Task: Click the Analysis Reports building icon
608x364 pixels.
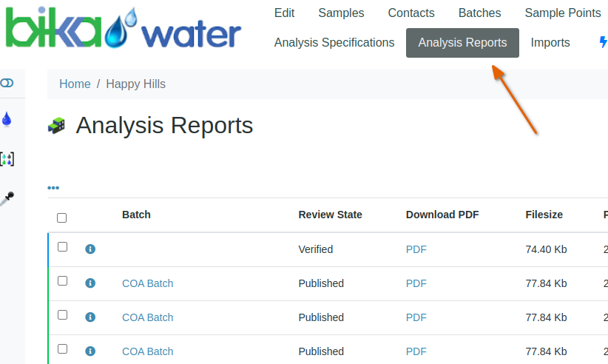Action: coord(57,126)
